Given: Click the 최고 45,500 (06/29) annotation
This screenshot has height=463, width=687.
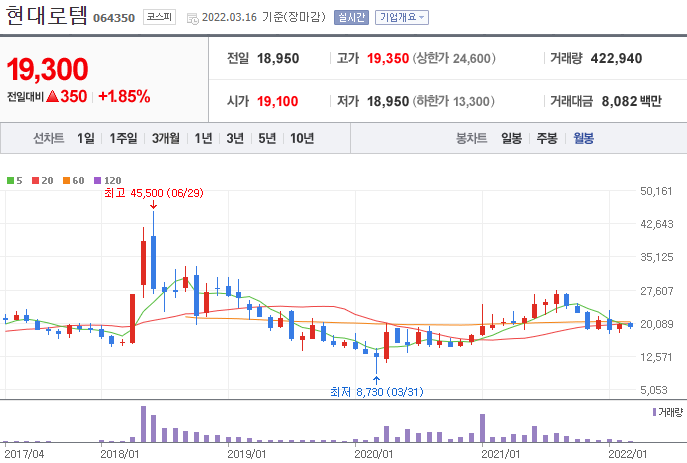Looking at the screenshot, I should [x=154, y=193].
